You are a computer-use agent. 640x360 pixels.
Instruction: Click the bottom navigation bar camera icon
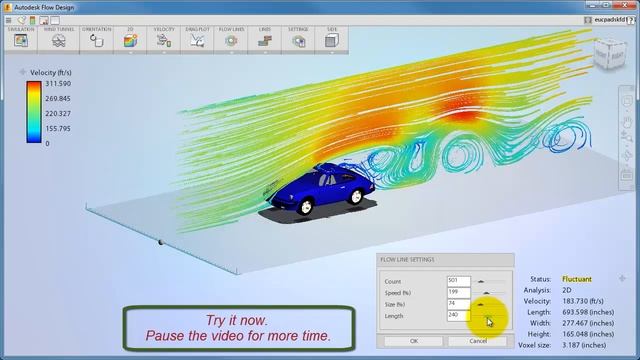(627, 176)
